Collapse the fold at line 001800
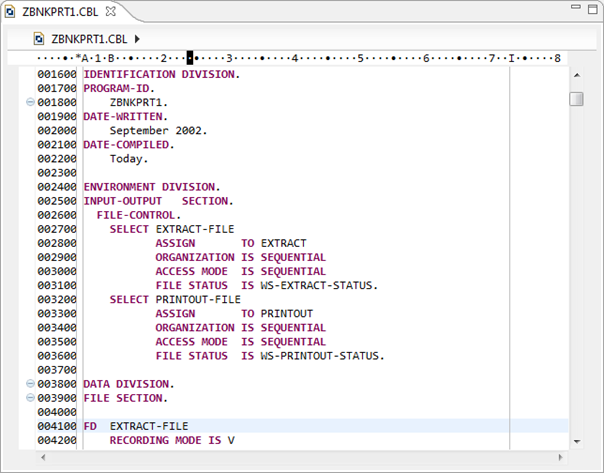Screen dimensions: 604x473 [30, 102]
